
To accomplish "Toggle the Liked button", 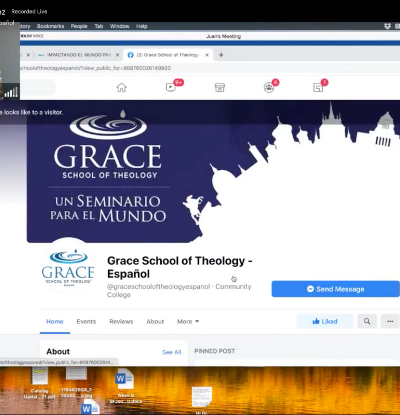I will pos(325,321).
